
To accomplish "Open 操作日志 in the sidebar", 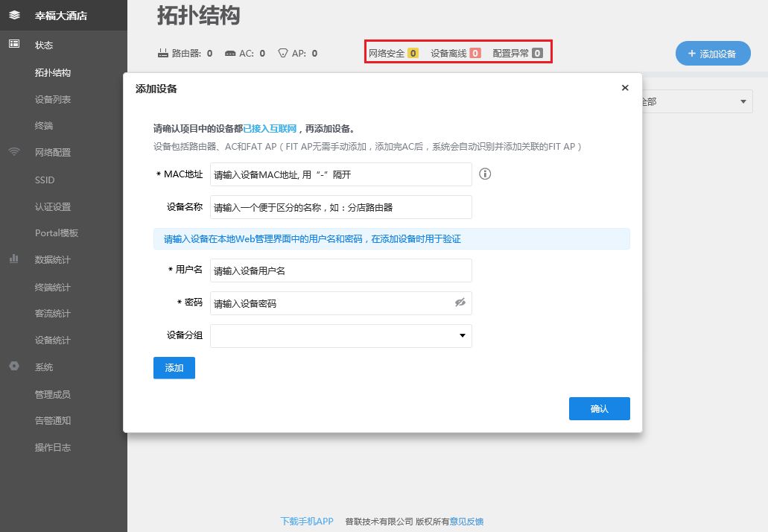I will (53, 447).
